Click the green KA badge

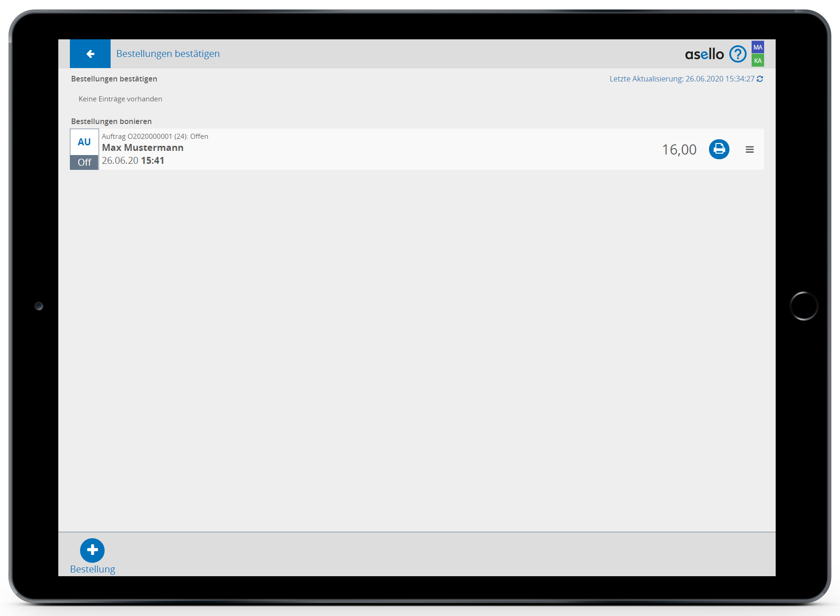coord(758,61)
